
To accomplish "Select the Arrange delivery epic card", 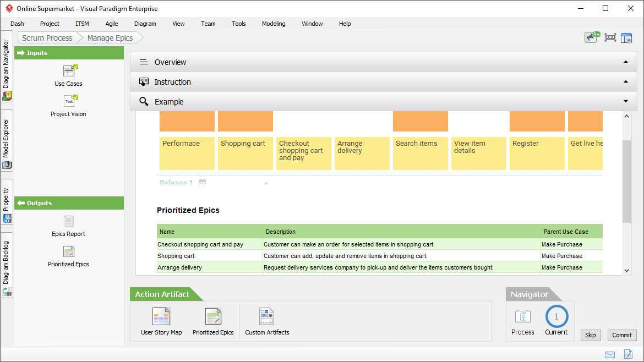I will pos(362,153).
